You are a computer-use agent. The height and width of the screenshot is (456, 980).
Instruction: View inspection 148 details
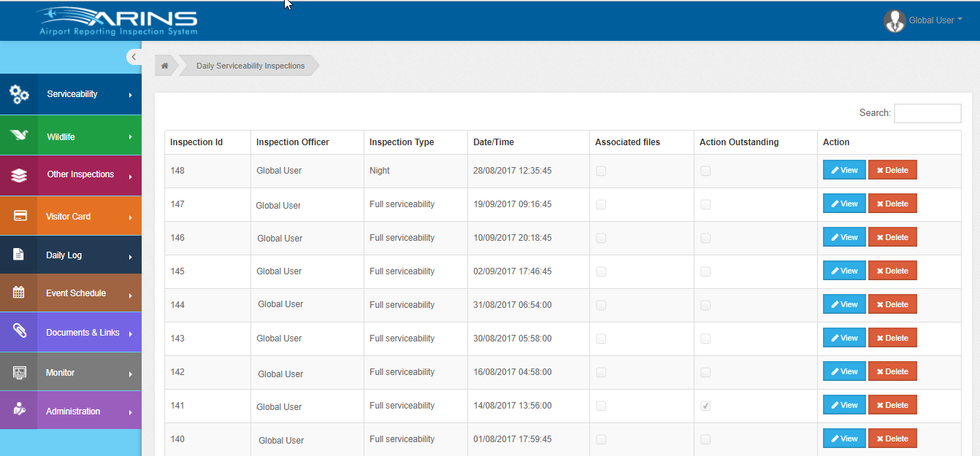[x=844, y=170]
